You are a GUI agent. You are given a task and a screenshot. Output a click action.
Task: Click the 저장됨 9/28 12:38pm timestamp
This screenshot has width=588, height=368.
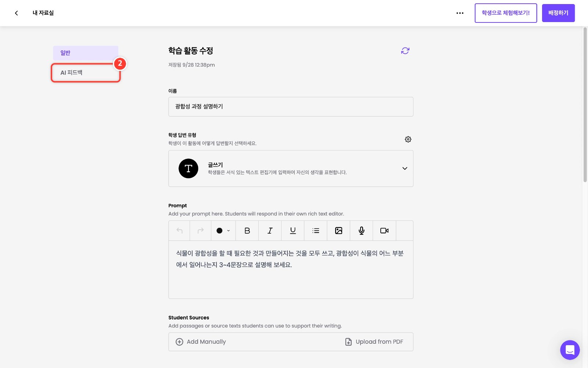click(x=191, y=65)
